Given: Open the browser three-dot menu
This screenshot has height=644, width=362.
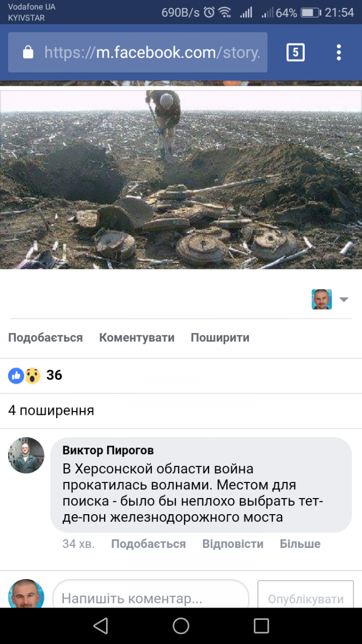Looking at the screenshot, I should pos(339,52).
